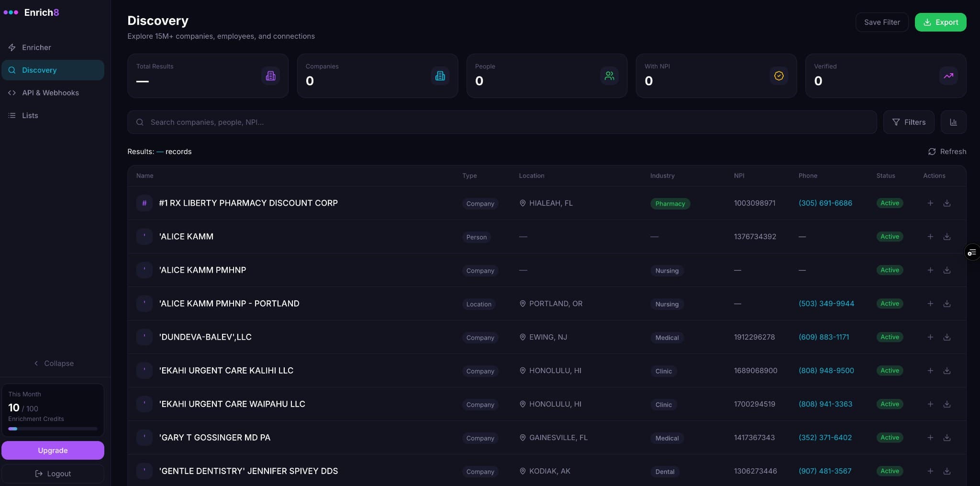Viewport: 980px width, 486px height.
Task: Click the floating settings icon at right edge
Action: coord(971,252)
